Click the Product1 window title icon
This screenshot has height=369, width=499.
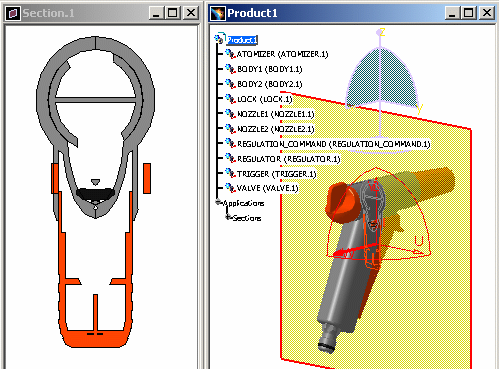click(x=218, y=13)
